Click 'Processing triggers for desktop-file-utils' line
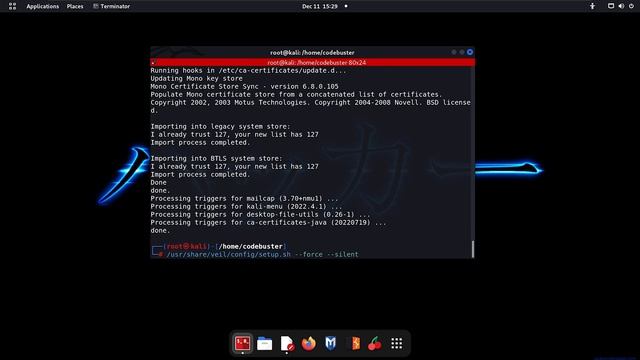Viewport: 640px width, 360px height. (x=260, y=214)
